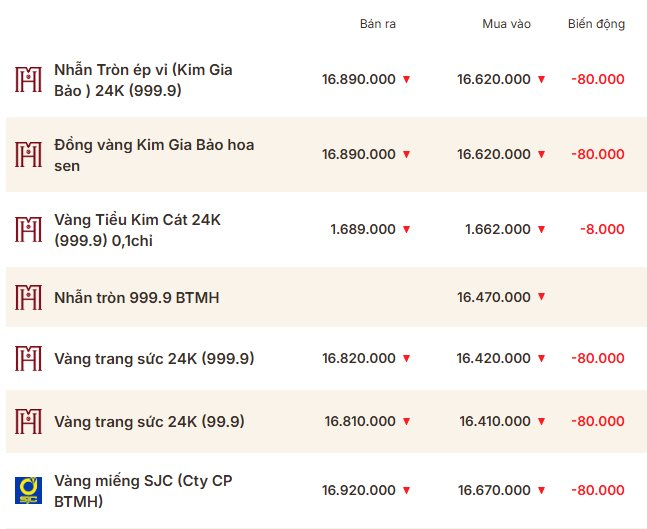This screenshot has height=529, width=647.
Task: Click the SJC logo icon
Action: [x=28, y=490]
